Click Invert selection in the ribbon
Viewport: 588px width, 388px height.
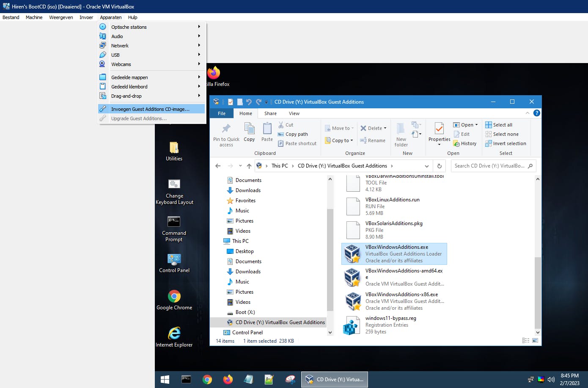(509, 143)
